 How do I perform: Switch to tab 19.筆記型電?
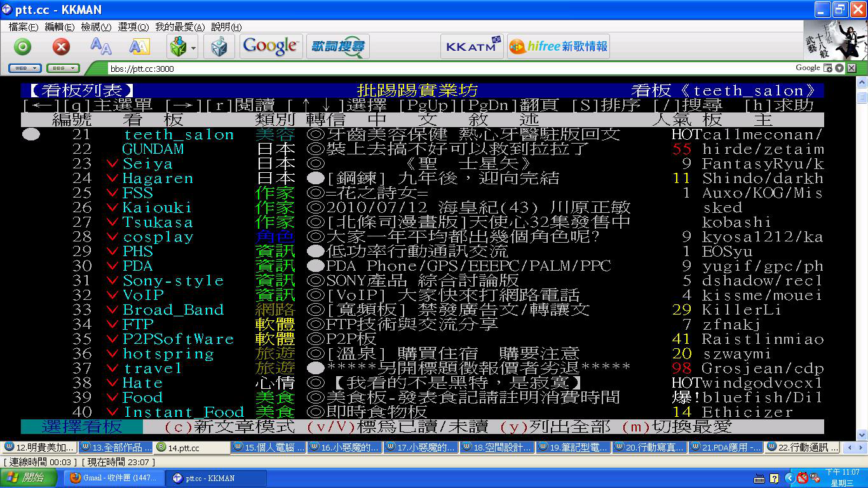[573, 447]
